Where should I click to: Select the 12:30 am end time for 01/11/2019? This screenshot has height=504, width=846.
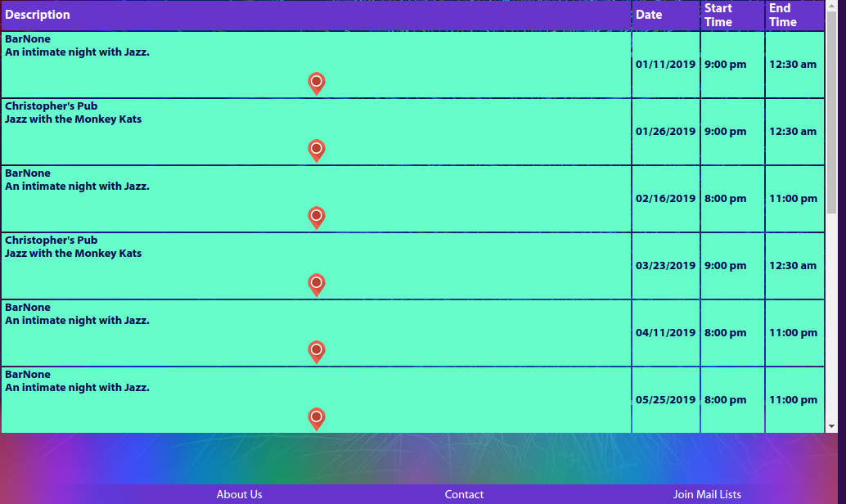pos(793,65)
